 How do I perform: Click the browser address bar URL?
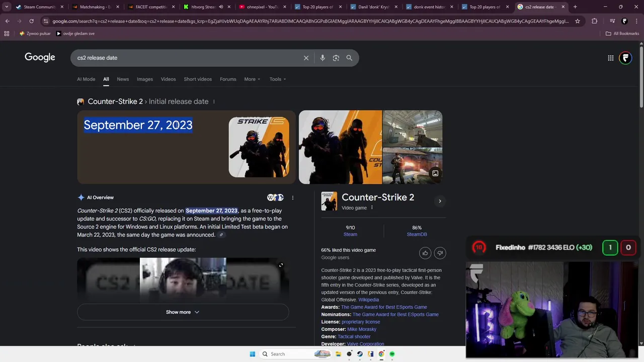coord(310,21)
